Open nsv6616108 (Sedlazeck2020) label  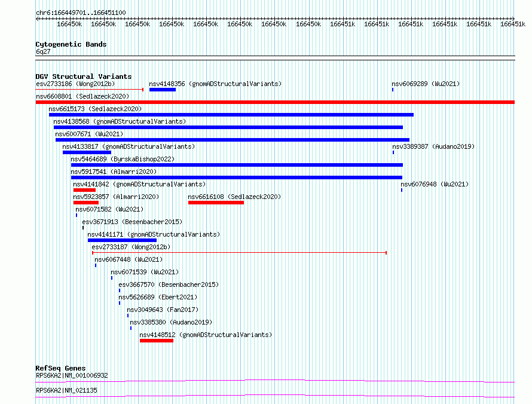tap(234, 197)
